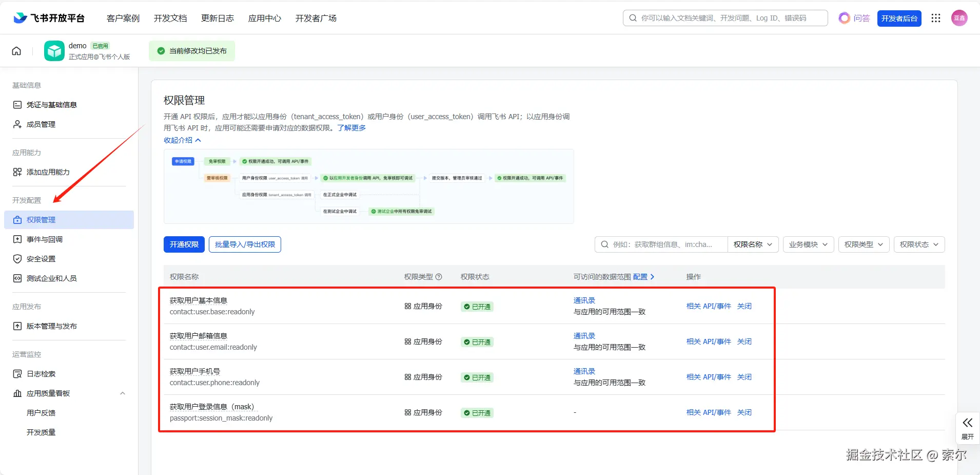Open the 了解更多 link

[351, 128]
